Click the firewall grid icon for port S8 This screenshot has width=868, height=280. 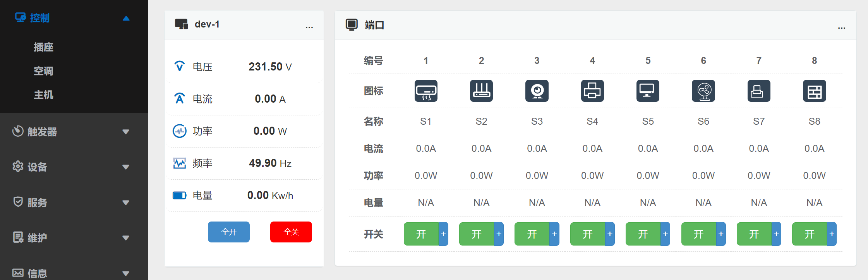coord(815,91)
